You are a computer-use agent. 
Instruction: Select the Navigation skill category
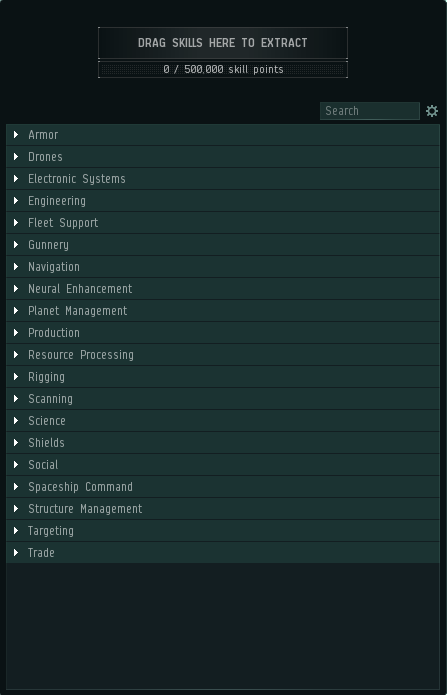(223, 267)
